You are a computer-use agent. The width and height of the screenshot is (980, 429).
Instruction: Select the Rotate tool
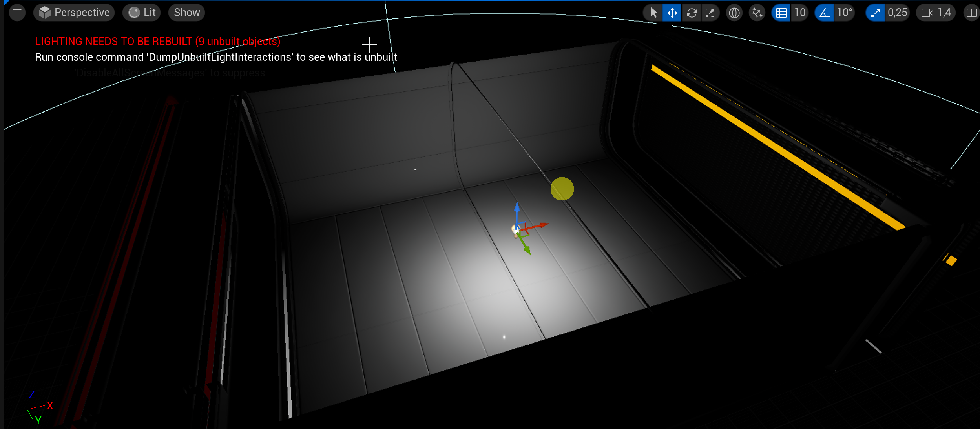point(692,13)
